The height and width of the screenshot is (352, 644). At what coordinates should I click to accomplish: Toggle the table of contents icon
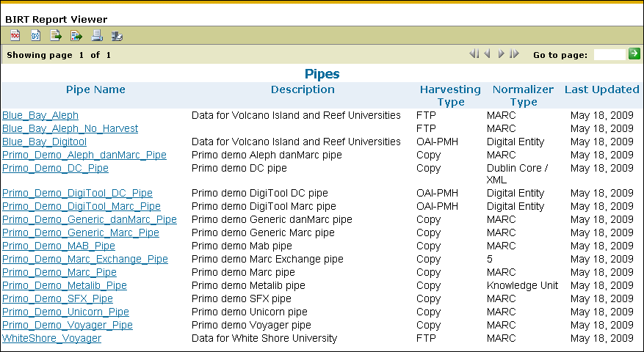coord(15,36)
